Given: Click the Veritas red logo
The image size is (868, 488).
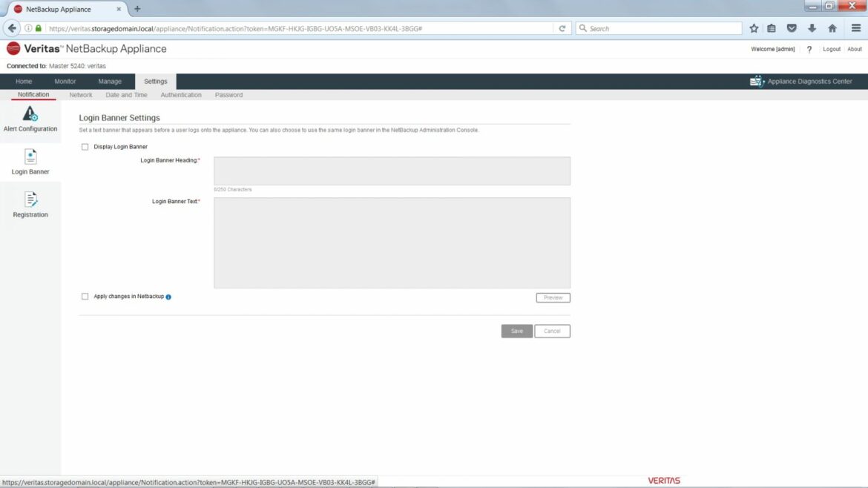Looking at the screenshot, I should 13,49.
